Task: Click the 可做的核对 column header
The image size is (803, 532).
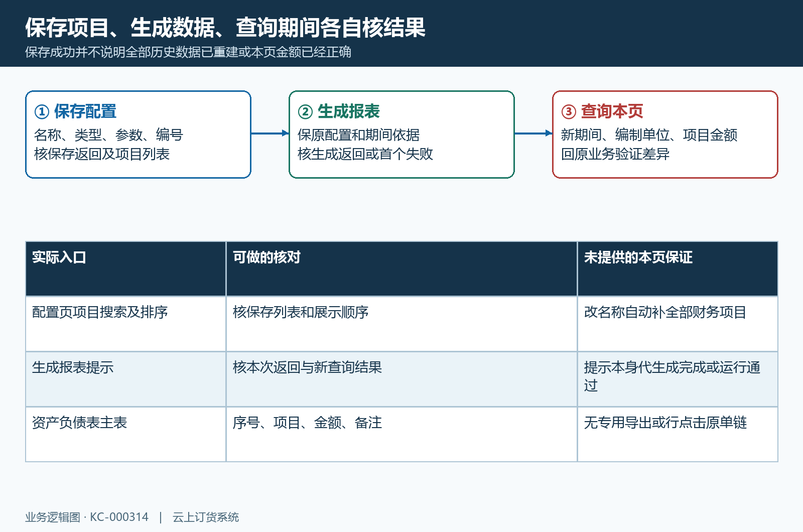Action: tap(401, 269)
